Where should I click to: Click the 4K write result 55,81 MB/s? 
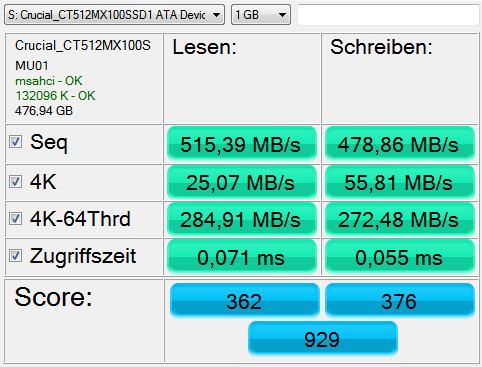pos(400,182)
